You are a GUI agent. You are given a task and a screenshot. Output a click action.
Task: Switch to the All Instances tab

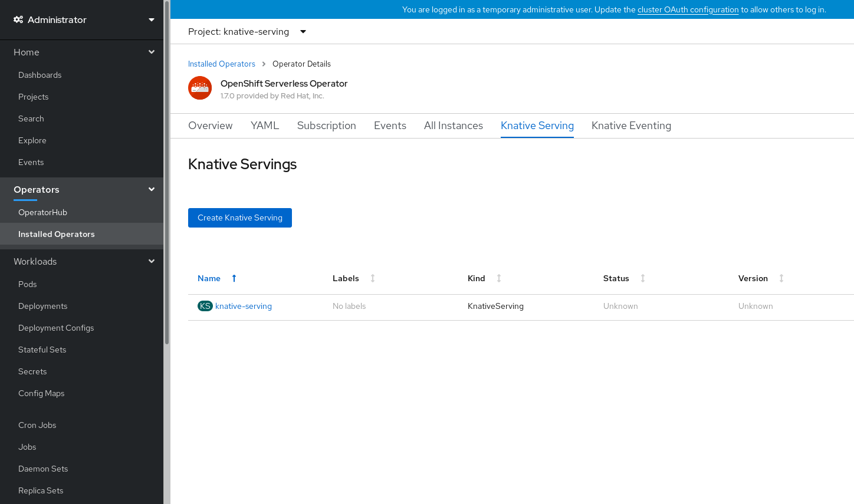(x=454, y=126)
